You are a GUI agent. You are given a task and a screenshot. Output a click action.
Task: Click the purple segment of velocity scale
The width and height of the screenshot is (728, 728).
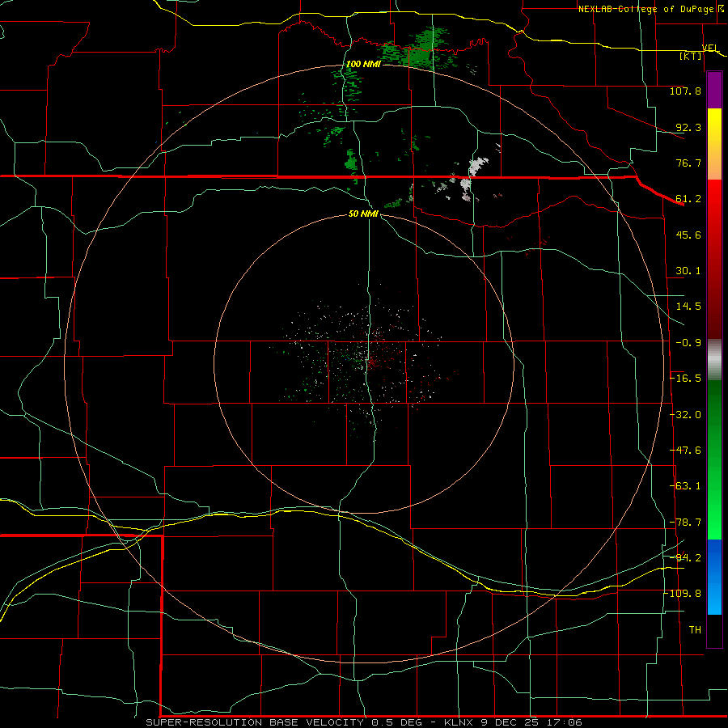click(714, 91)
